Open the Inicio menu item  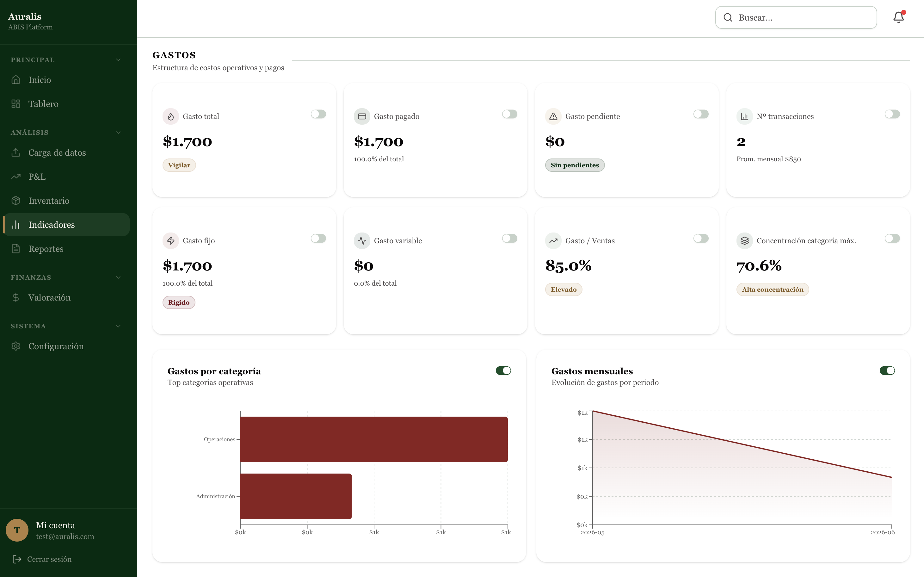pos(66,80)
